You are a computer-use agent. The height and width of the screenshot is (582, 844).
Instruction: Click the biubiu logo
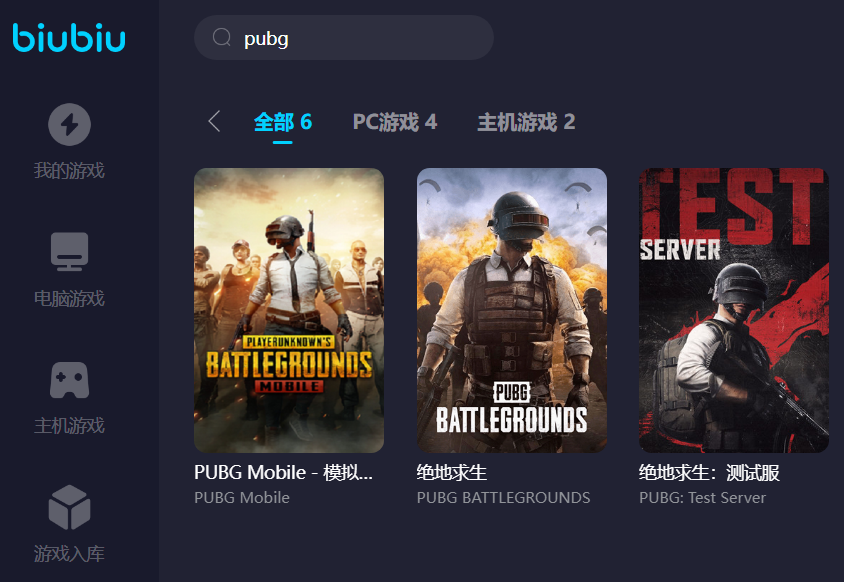click(69, 38)
